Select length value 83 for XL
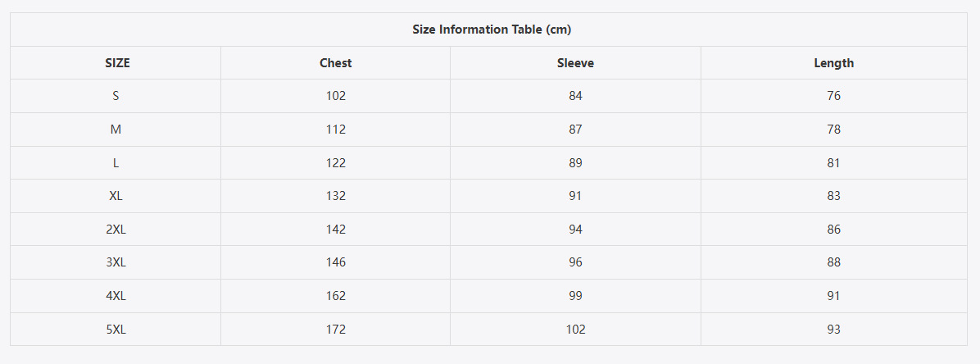Screen dimensions: 980x364 [834, 196]
